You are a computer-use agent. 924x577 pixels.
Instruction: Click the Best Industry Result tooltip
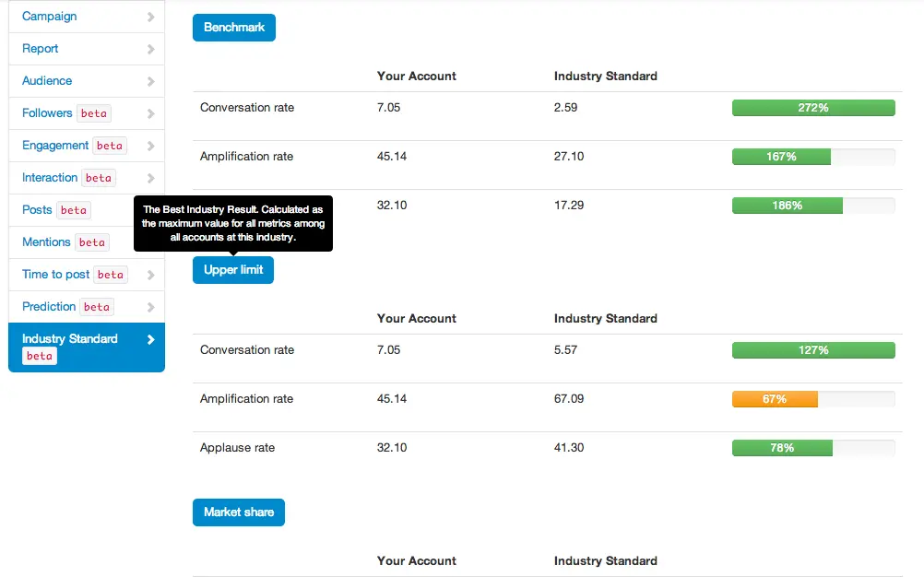coord(233,223)
